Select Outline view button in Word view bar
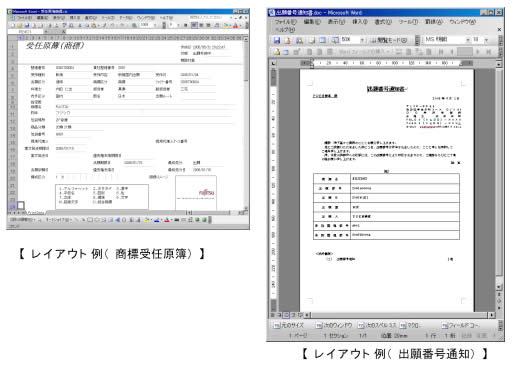This screenshot has height=365, width=515. click(x=293, y=315)
